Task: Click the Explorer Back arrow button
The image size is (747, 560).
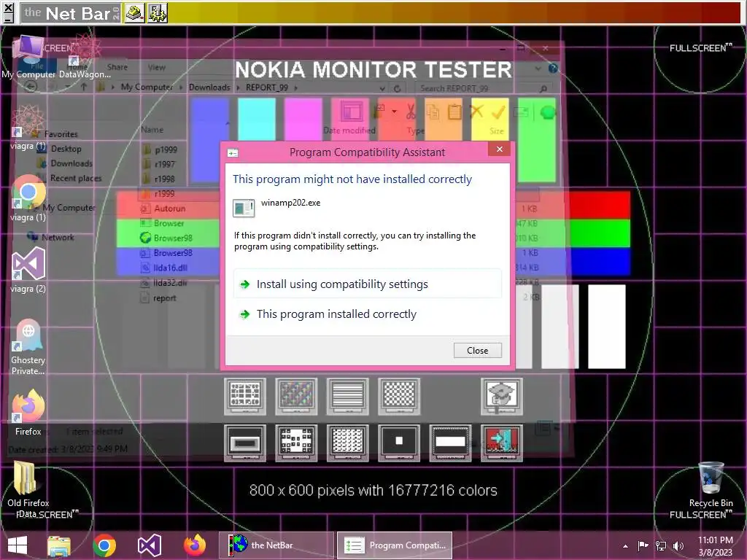Action: pos(31,87)
